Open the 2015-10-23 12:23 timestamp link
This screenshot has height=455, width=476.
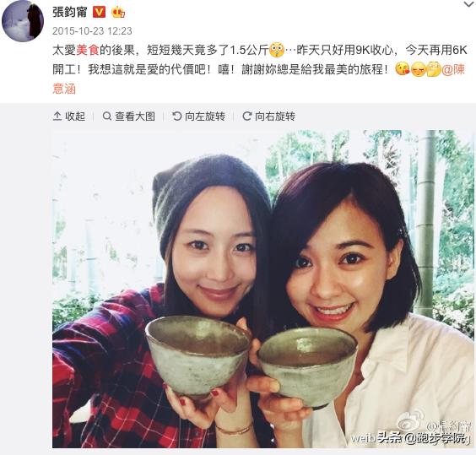click(92, 31)
